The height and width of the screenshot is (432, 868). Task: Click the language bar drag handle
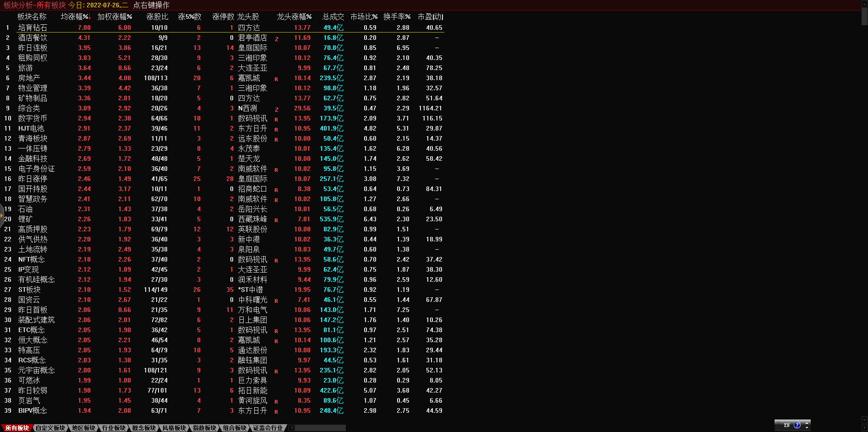click(x=778, y=425)
